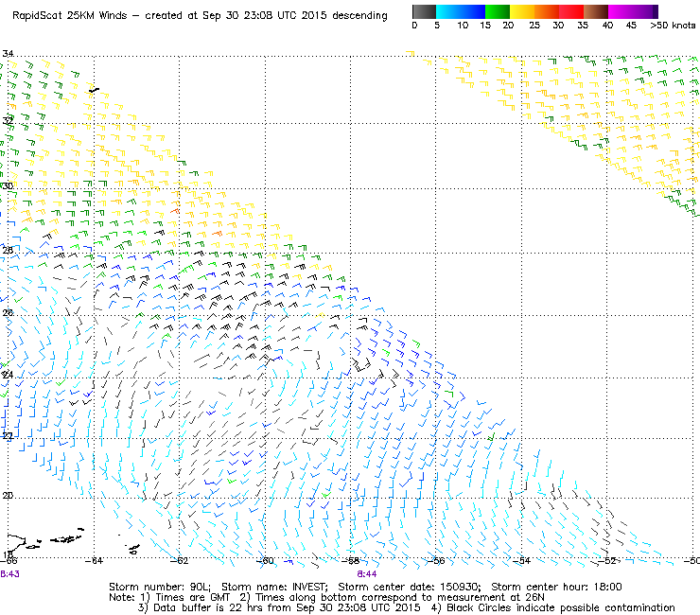The height and width of the screenshot is (615, 700).
Task: Click the "Storm number: 90L" footer text
Action: tap(161, 587)
